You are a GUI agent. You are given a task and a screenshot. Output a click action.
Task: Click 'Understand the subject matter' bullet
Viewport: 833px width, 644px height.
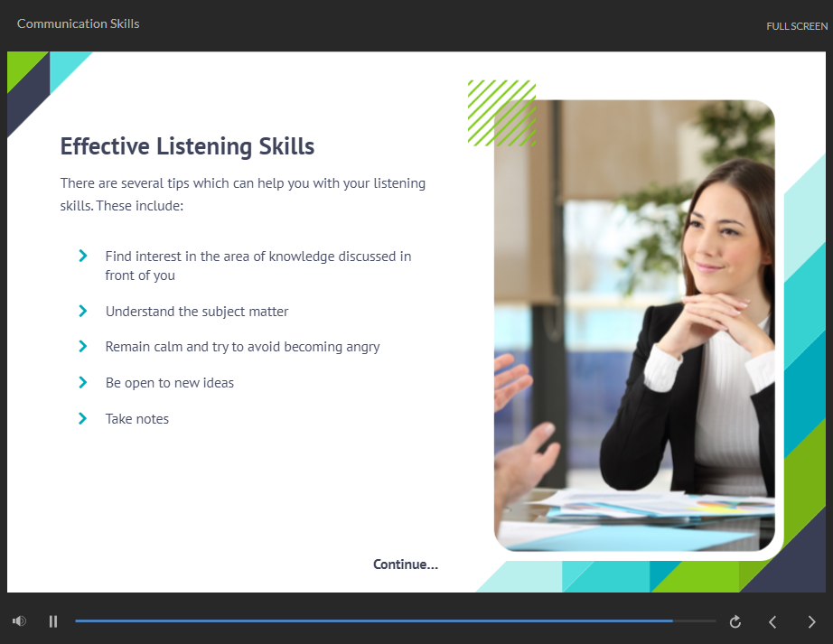point(197,311)
